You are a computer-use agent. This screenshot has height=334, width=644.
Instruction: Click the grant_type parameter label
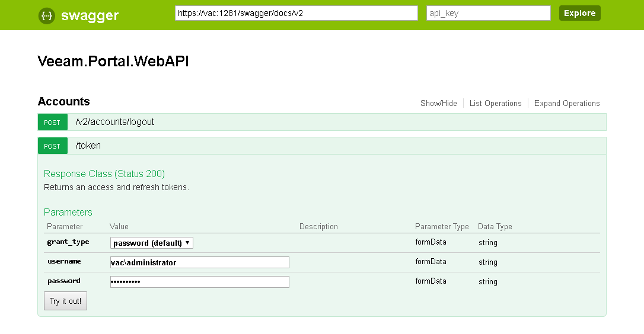[68, 242]
